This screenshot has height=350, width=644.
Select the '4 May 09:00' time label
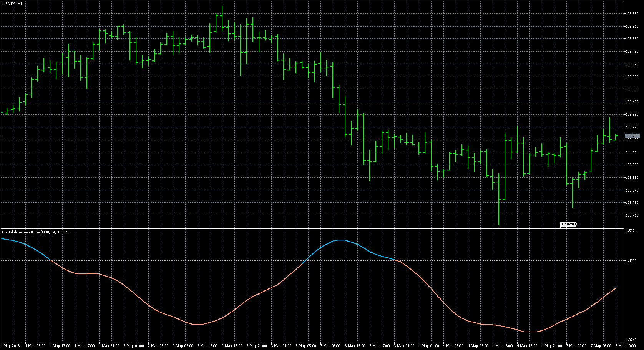478,346
